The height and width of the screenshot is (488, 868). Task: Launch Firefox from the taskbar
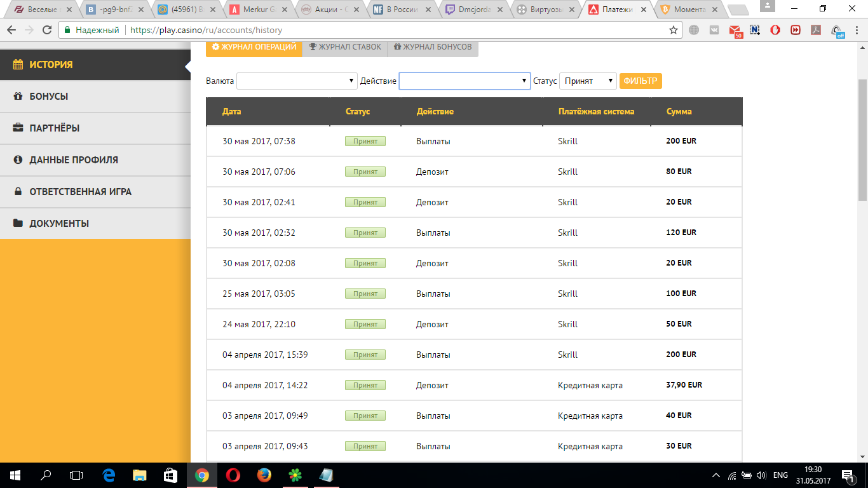click(x=264, y=475)
